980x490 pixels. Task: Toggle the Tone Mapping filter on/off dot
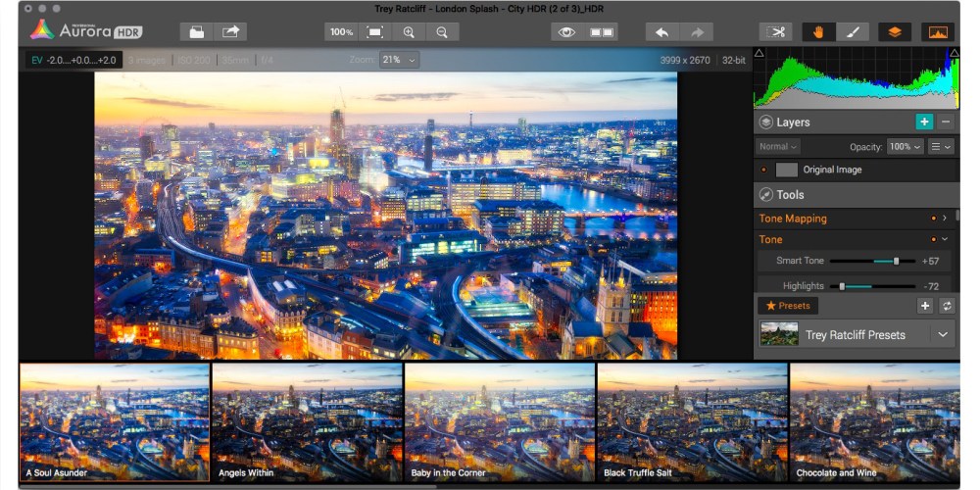(x=933, y=219)
